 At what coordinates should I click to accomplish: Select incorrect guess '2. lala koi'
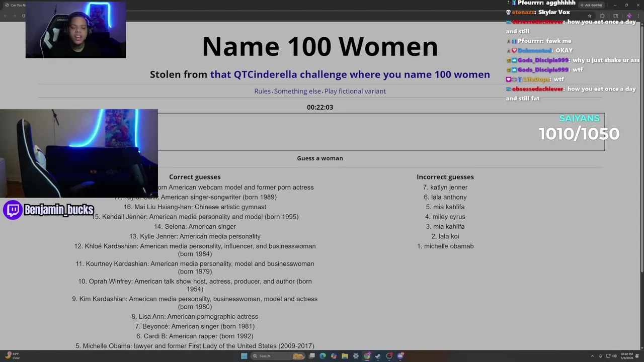(445, 236)
